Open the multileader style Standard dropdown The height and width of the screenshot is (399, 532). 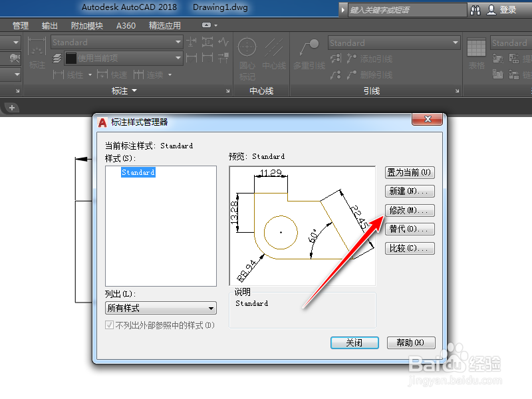394,43
